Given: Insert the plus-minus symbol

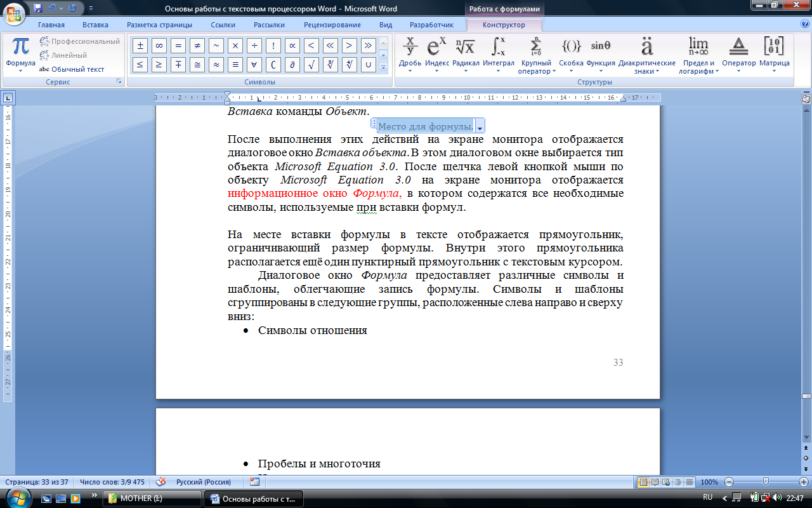Looking at the screenshot, I should click(140, 46).
